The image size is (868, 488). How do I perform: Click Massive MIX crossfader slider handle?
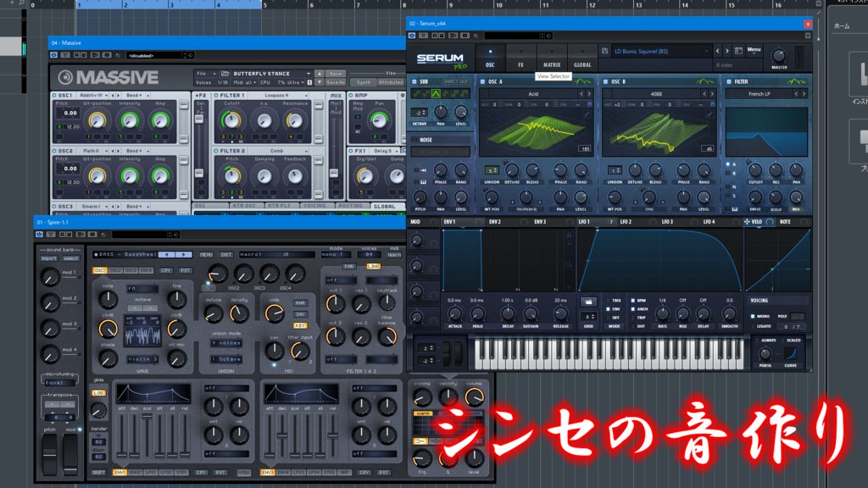[334, 173]
